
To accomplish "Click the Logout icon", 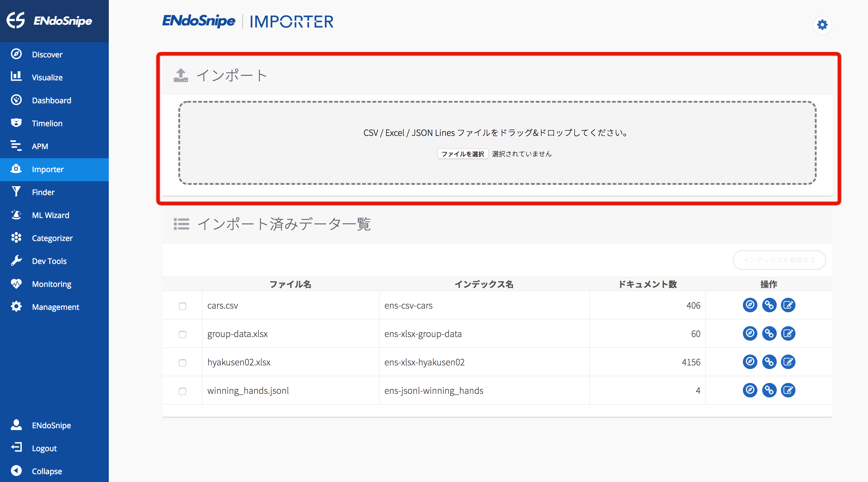I will (x=16, y=448).
